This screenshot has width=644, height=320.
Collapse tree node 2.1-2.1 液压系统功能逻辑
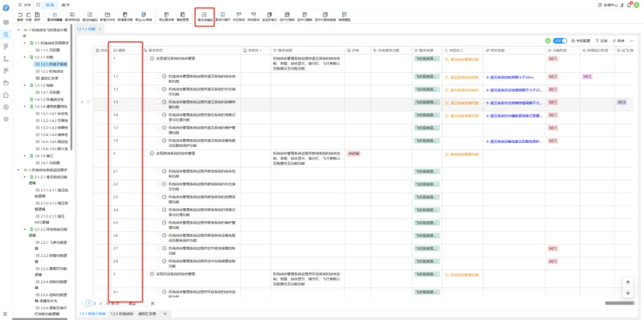click(25, 177)
